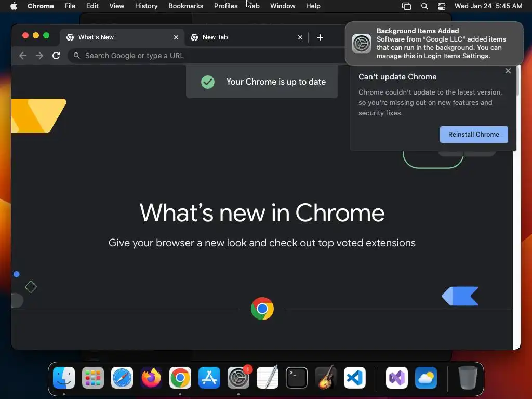532x399 pixels.
Task: Open the Apple menu
Action: coord(14,6)
